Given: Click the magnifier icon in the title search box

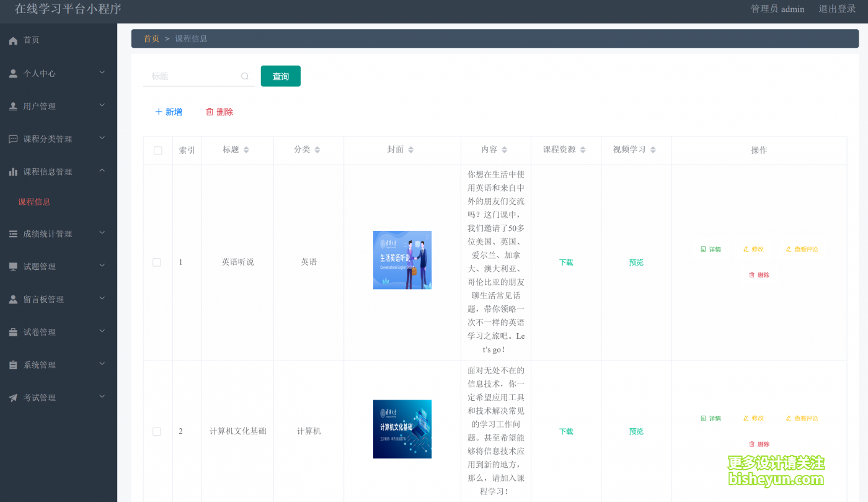Looking at the screenshot, I should pyautogui.click(x=245, y=75).
